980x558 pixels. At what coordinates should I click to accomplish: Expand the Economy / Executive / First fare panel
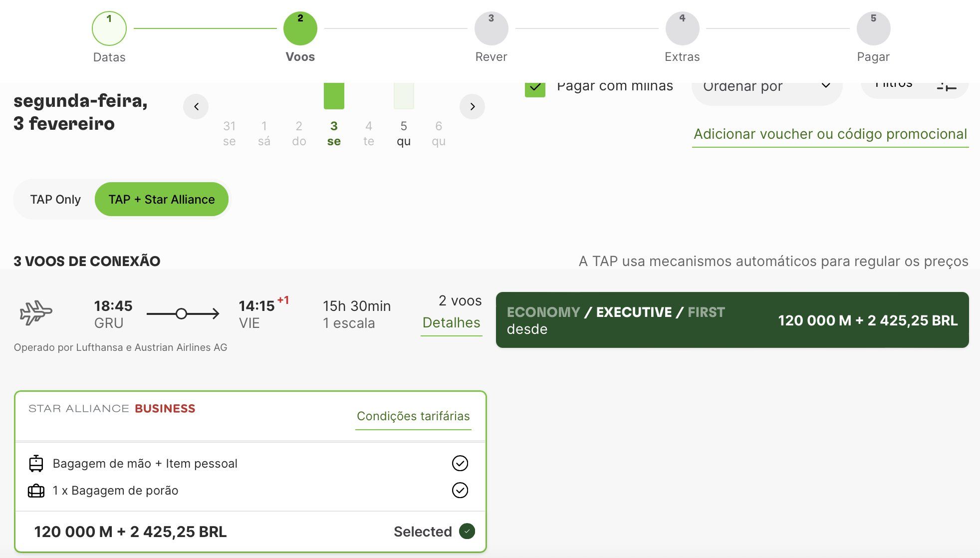(x=732, y=320)
